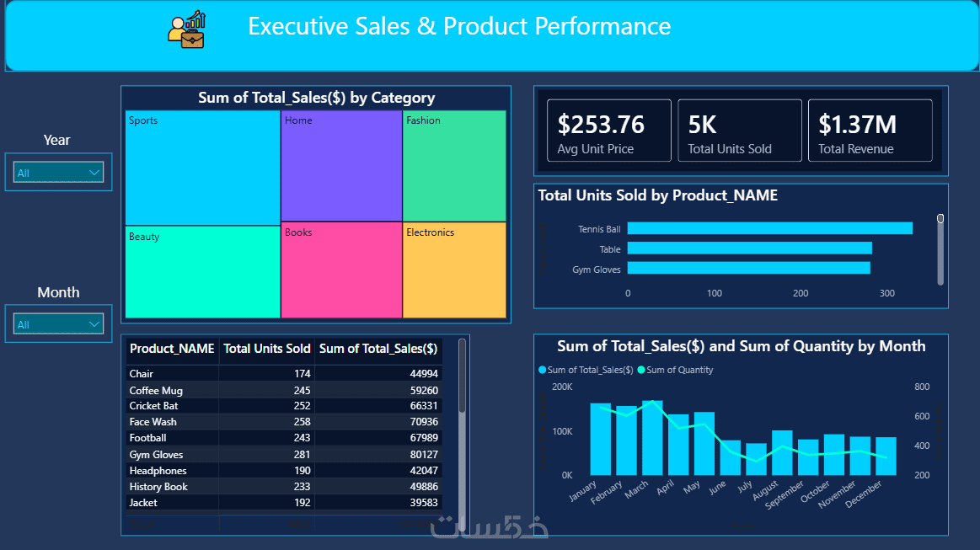Select the Home category treemap tile
The height and width of the screenshot is (550, 980).
pyautogui.click(x=341, y=166)
